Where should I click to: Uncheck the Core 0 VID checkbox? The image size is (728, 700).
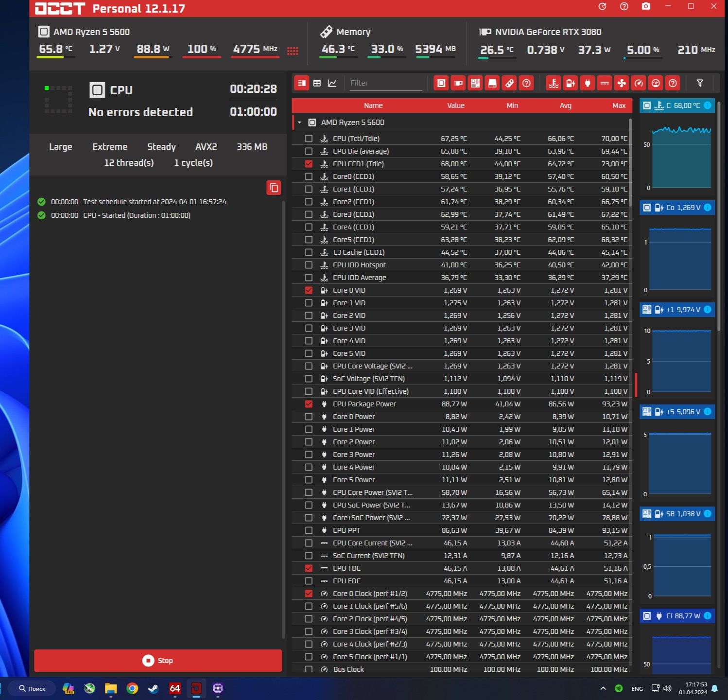click(309, 290)
